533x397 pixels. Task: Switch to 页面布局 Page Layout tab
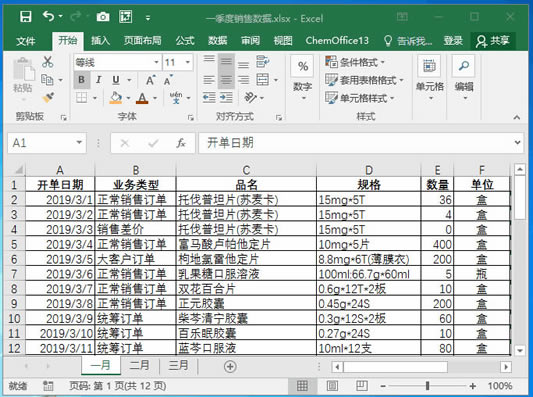[142, 41]
